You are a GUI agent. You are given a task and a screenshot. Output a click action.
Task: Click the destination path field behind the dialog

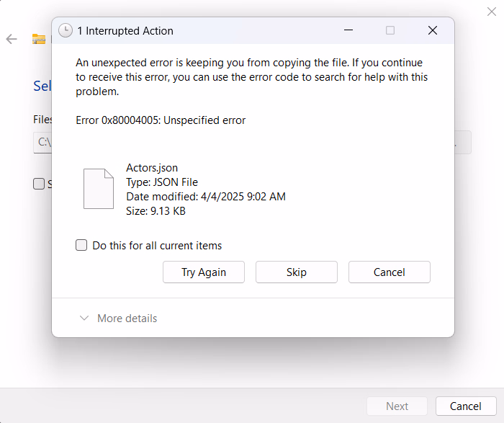[x=42, y=142]
